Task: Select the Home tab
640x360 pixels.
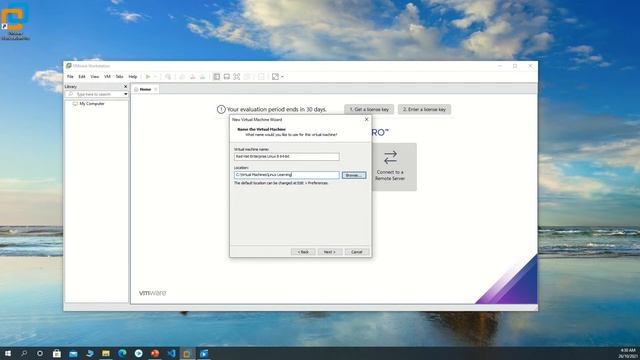Action: tap(145, 89)
